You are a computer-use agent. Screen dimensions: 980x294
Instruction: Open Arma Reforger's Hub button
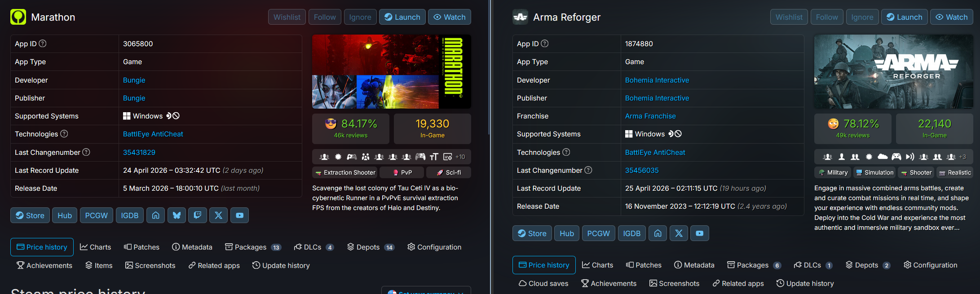point(567,233)
